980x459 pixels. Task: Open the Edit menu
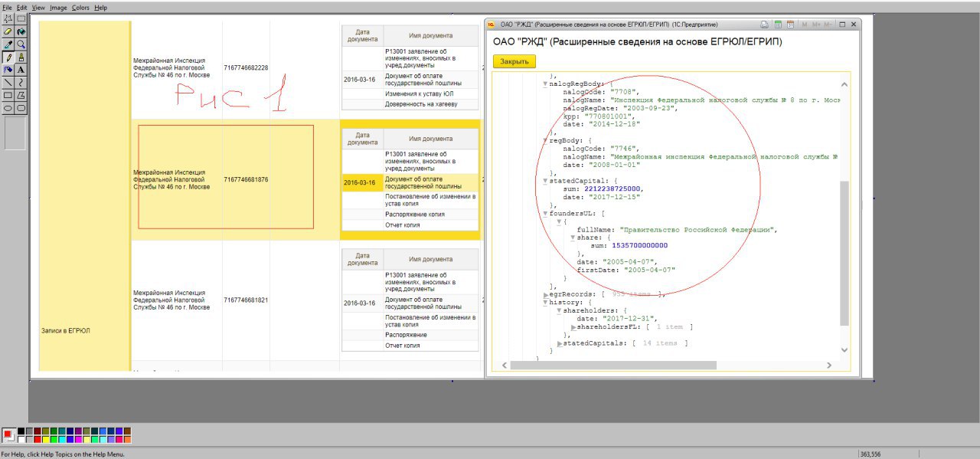[x=21, y=8]
